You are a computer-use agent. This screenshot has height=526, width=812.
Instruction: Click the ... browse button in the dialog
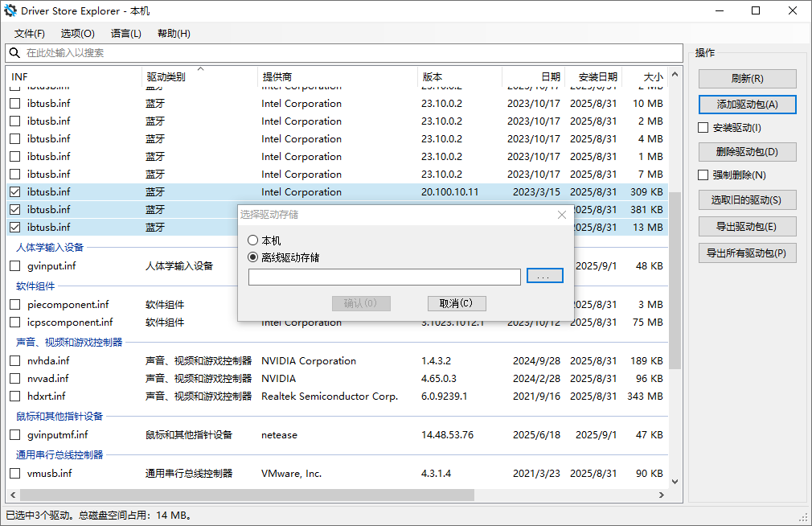(x=545, y=276)
